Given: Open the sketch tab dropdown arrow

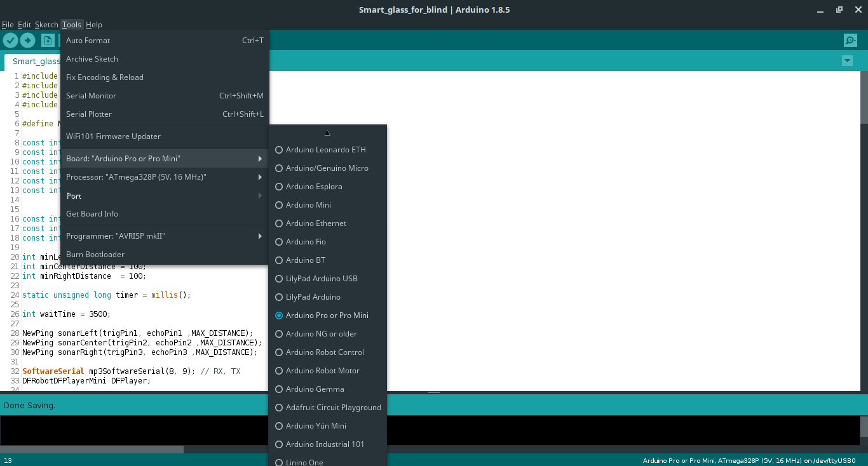Looking at the screenshot, I should (847, 61).
